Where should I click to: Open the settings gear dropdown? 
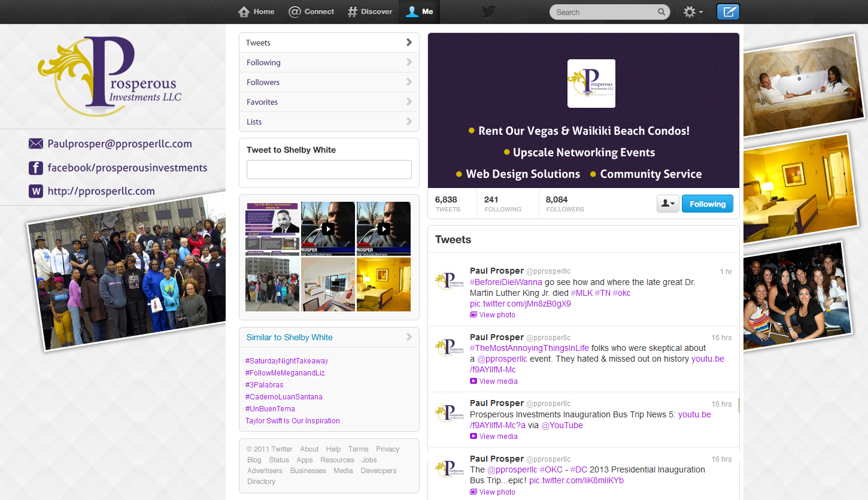(x=693, y=12)
